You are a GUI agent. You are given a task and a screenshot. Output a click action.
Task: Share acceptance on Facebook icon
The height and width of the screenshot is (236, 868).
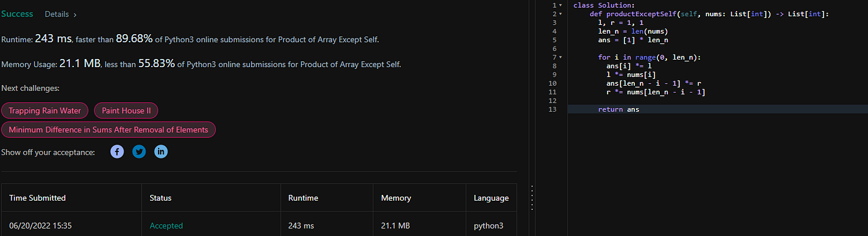(117, 152)
